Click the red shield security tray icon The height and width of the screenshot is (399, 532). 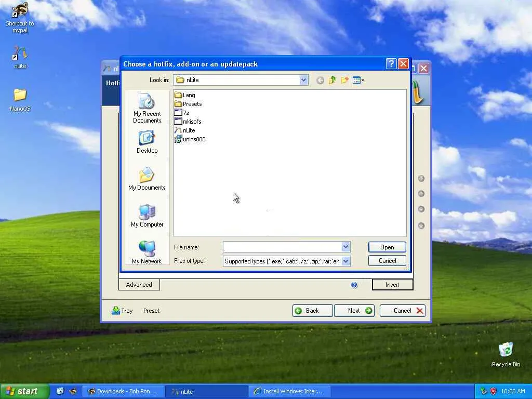pyautogui.click(x=494, y=391)
